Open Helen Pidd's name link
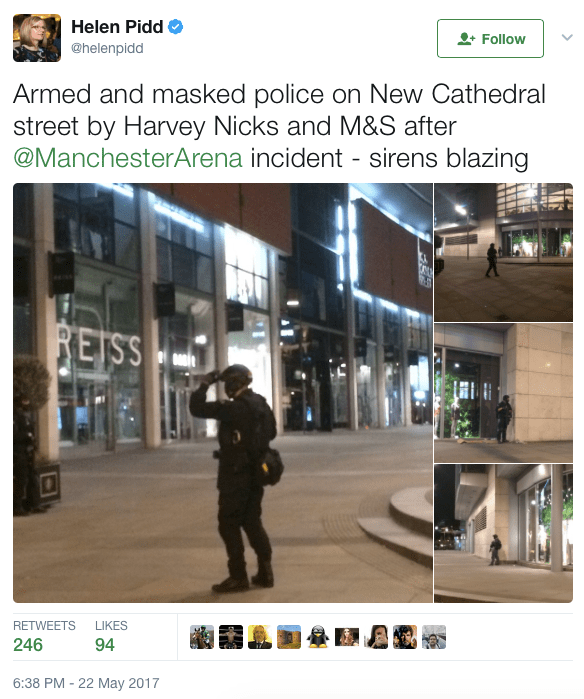 (117, 27)
